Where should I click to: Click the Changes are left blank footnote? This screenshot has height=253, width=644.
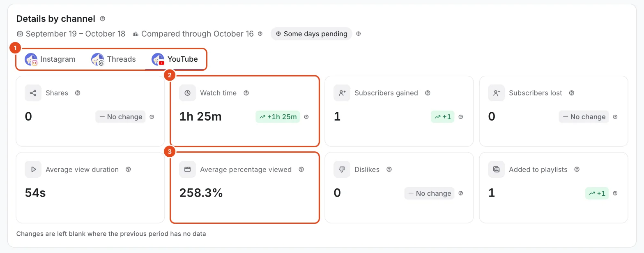[111, 234]
